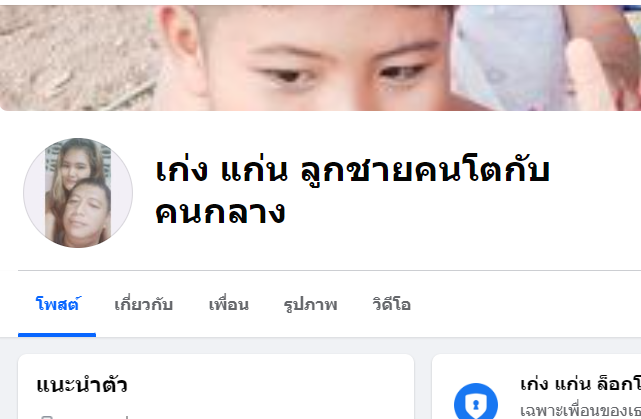Switch to the โพสต์ tab
The width and height of the screenshot is (641, 419).
point(57,305)
